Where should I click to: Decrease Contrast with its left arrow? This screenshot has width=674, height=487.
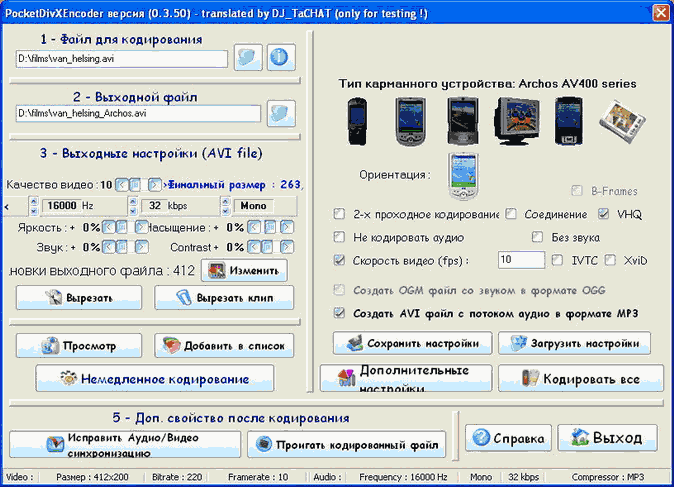(x=254, y=247)
